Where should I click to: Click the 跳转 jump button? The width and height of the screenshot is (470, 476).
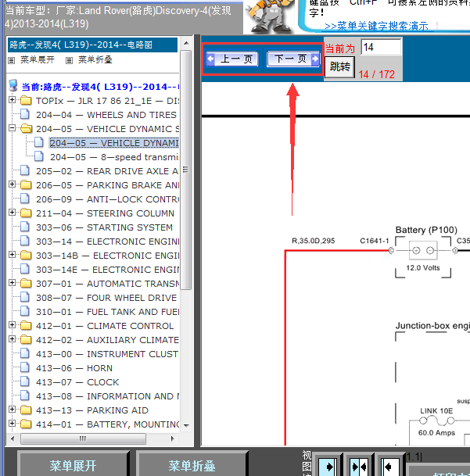339,66
